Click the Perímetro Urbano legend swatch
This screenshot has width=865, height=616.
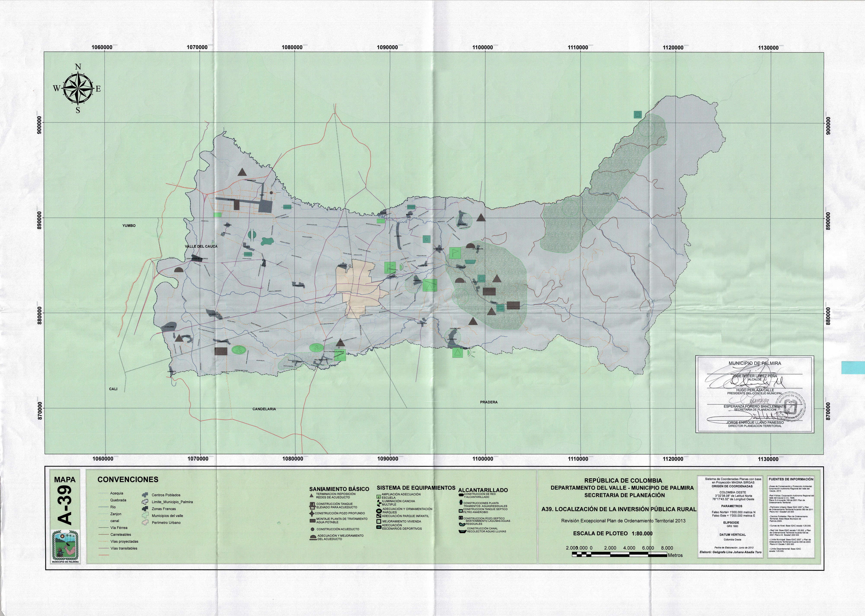tap(145, 523)
